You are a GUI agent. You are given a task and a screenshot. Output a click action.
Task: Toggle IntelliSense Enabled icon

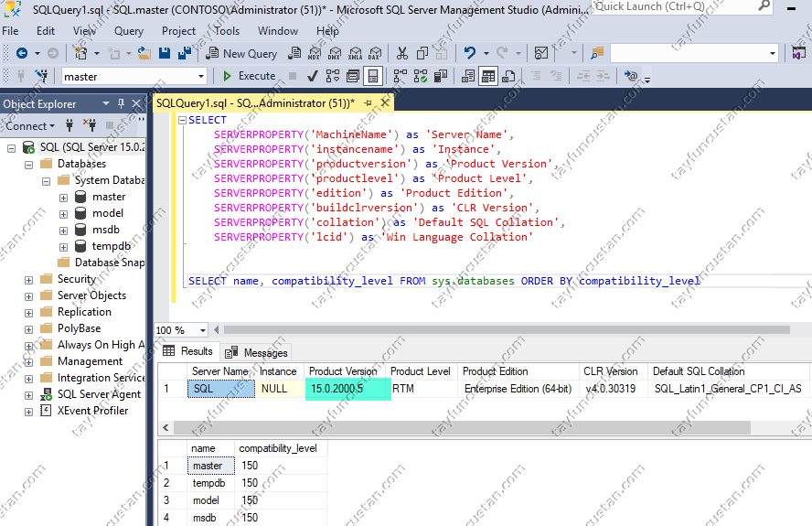(x=373, y=76)
